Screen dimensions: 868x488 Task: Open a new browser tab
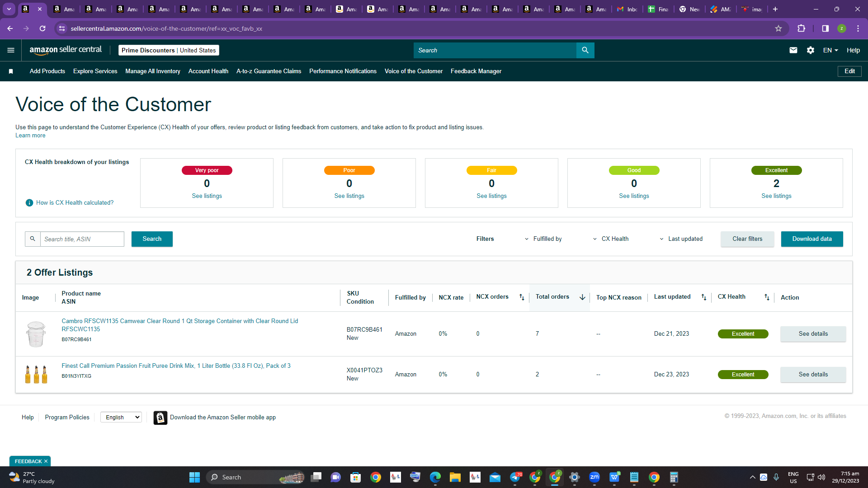775,9
